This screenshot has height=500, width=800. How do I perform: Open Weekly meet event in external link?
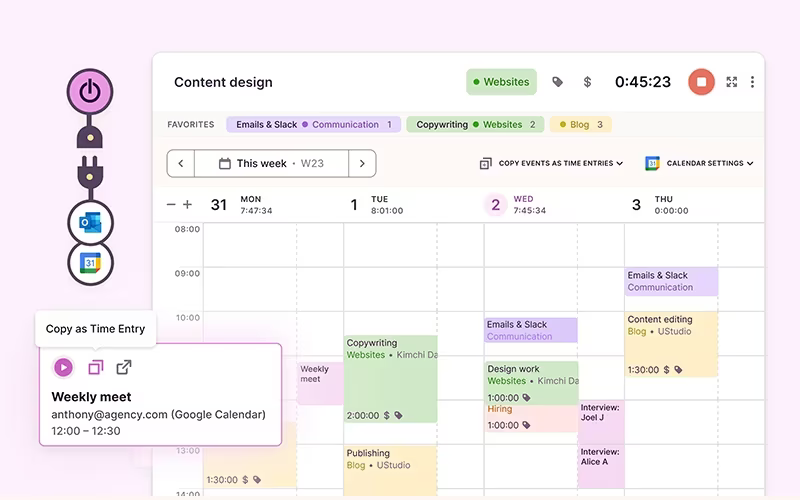(x=124, y=367)
